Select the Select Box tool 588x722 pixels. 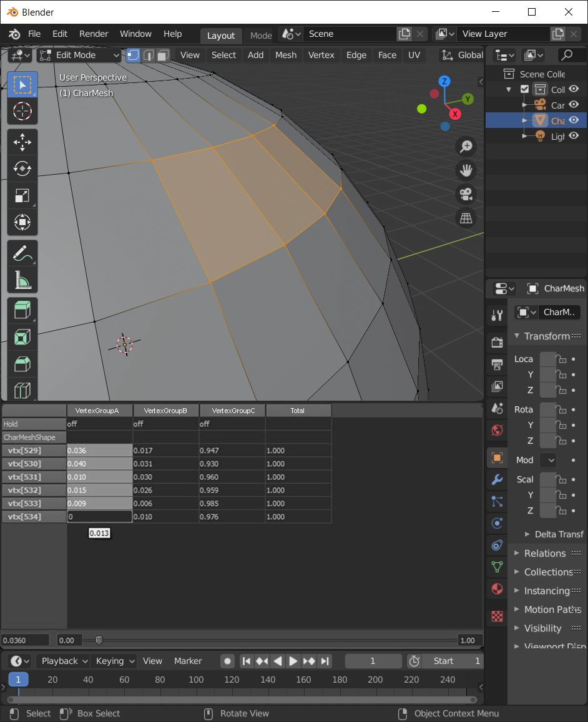point(22,85)
